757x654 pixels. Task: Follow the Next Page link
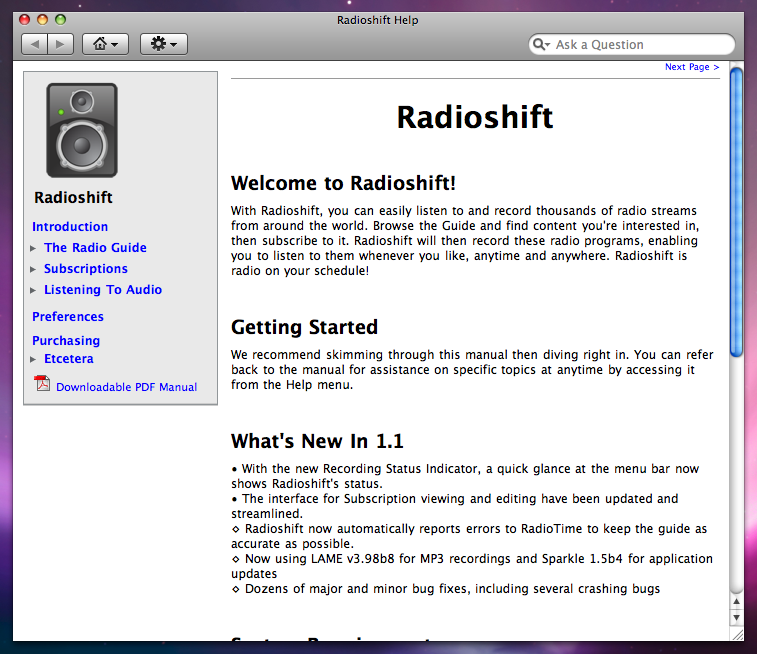pos(692,67)
